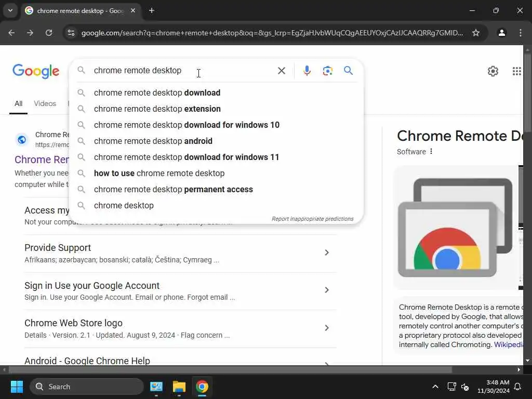Open the clock showing 3:48 AM
The image size is (532, 399).
[x=494, y=387]
